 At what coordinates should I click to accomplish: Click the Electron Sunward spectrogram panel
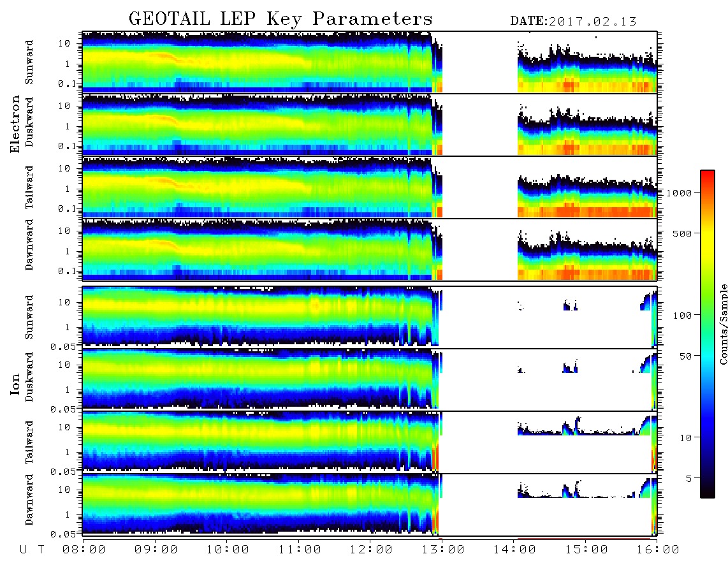(x=370, y=62)
